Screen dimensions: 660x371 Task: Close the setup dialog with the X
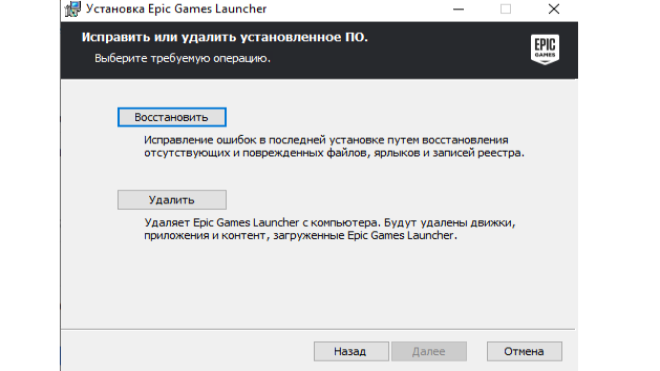[554, 9]
